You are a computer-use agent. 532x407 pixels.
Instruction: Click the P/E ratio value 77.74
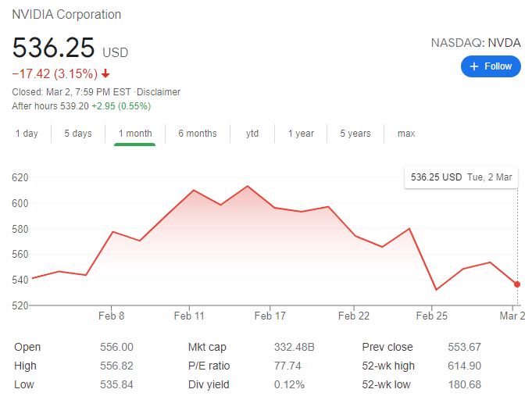[287, 366]
